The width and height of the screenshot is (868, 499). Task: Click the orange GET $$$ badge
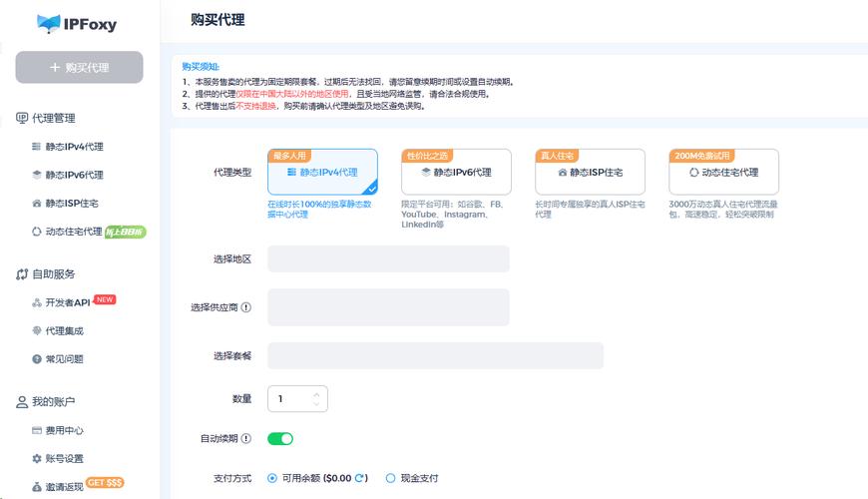[105, 482]
